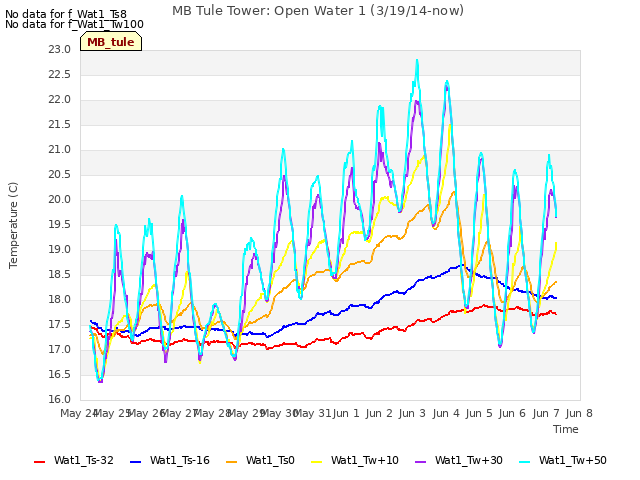Click the Wat1_Ts-32 legend label
The width and height of the screenshot is (640, 480).
pos(84,460)
